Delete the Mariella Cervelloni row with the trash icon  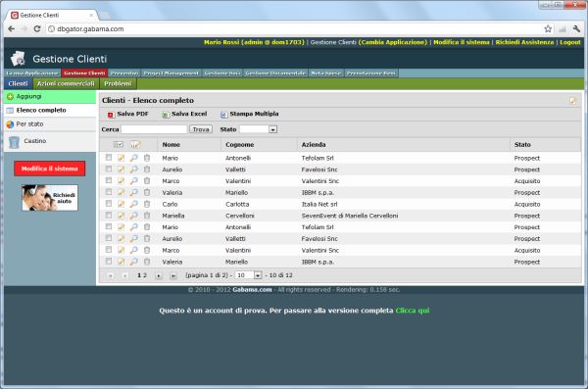click(147, 216)
